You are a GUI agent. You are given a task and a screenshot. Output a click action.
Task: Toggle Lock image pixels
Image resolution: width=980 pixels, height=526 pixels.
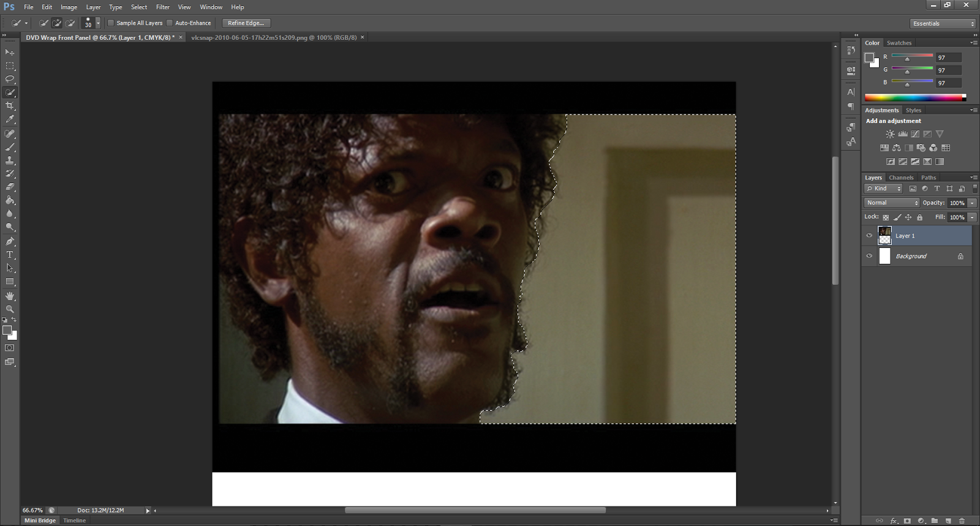point(897,217)
